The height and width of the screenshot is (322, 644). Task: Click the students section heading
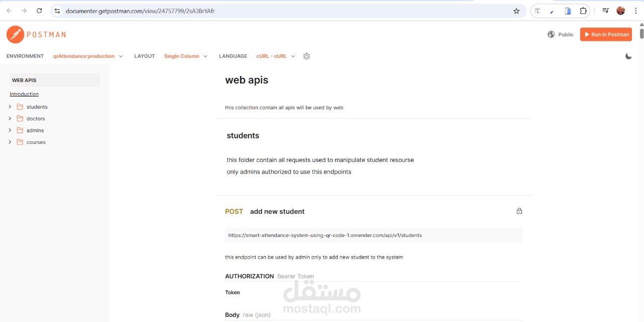tap(243, 136)
